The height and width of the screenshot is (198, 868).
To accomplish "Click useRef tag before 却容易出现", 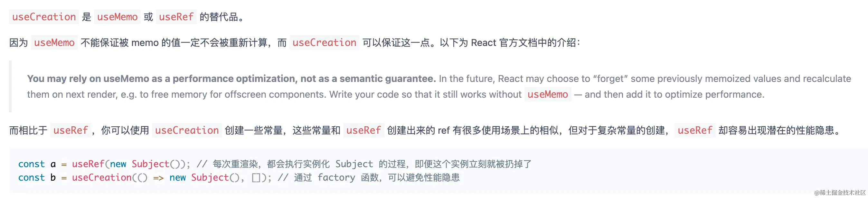I will point(695,130).
